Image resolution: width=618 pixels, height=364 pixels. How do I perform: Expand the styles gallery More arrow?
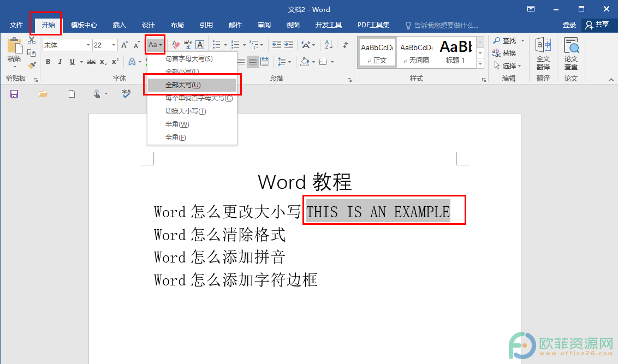click(x=480, y=63)
